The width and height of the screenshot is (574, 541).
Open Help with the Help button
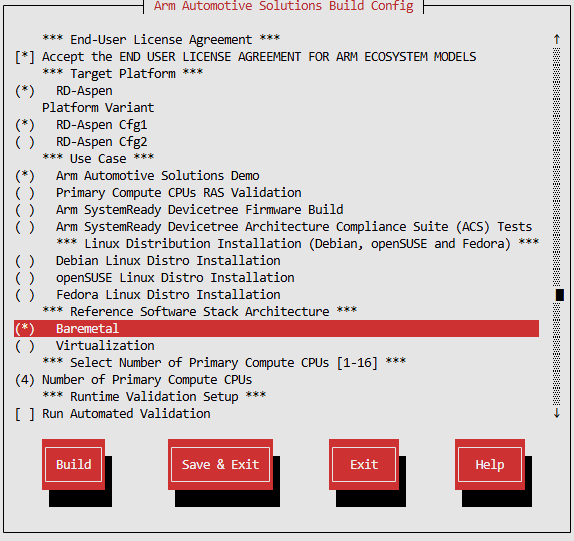click(x=490, y=464)
